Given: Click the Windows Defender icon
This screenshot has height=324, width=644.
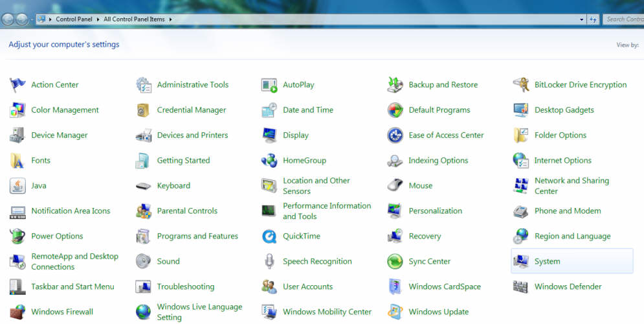Looking at the screenshot, I should (521, 286).
